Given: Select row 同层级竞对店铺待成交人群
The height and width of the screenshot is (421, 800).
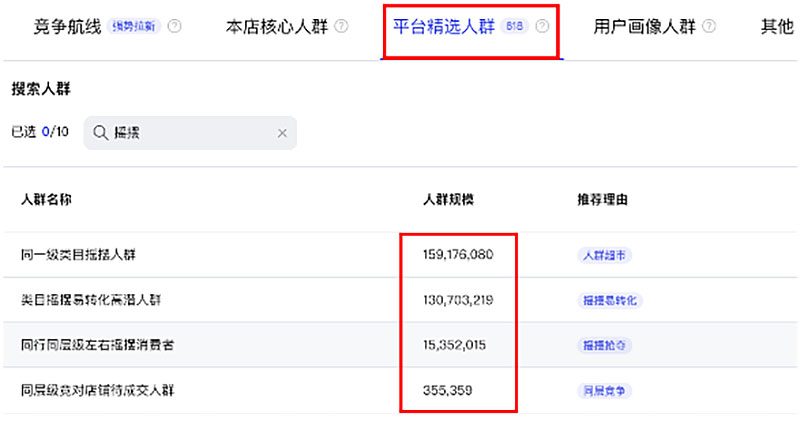Looking at the screenshot, I should (x=400, y=390).
